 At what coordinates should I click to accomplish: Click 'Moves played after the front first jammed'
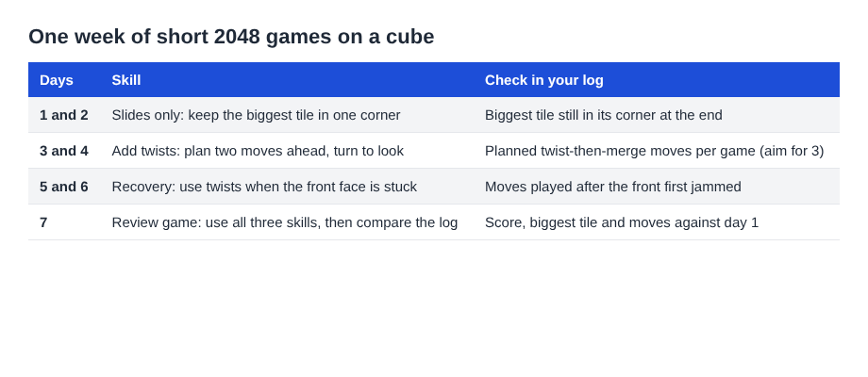click(613, 187)
